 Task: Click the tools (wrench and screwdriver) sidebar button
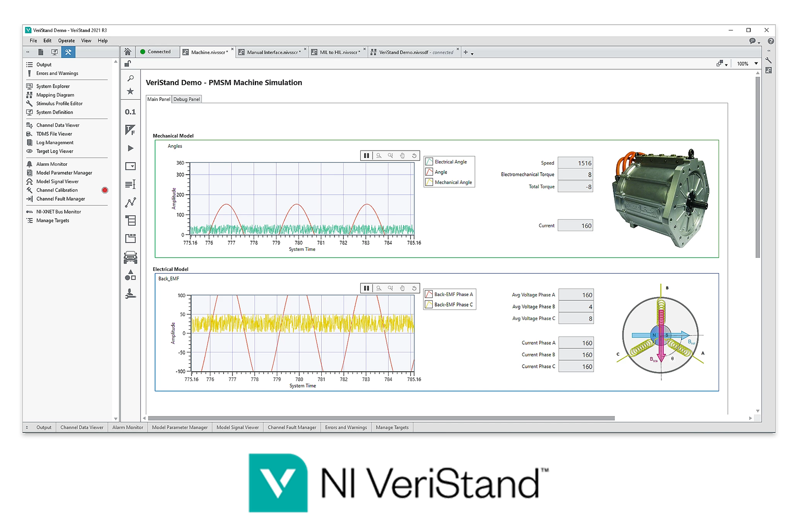(x=68, y=52)
